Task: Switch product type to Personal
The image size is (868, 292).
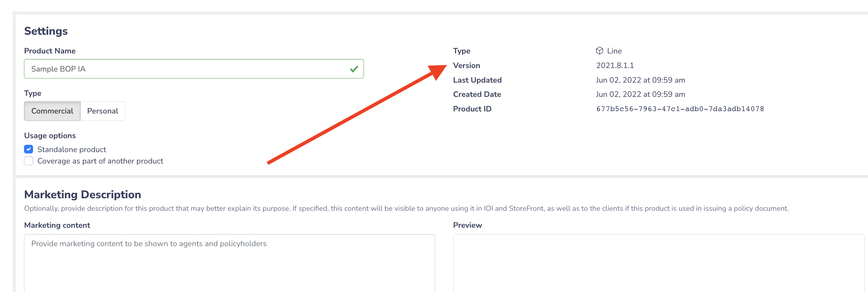Action: pos(103,111)
